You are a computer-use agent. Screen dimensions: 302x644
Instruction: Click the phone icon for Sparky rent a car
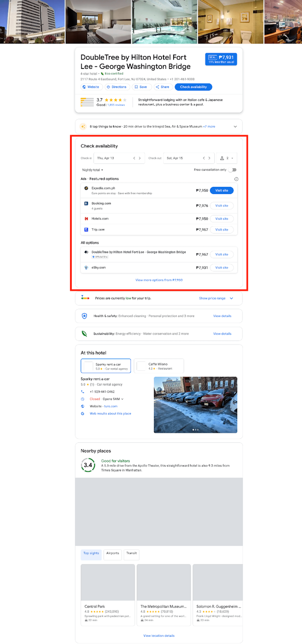click(x=83, y=392)
